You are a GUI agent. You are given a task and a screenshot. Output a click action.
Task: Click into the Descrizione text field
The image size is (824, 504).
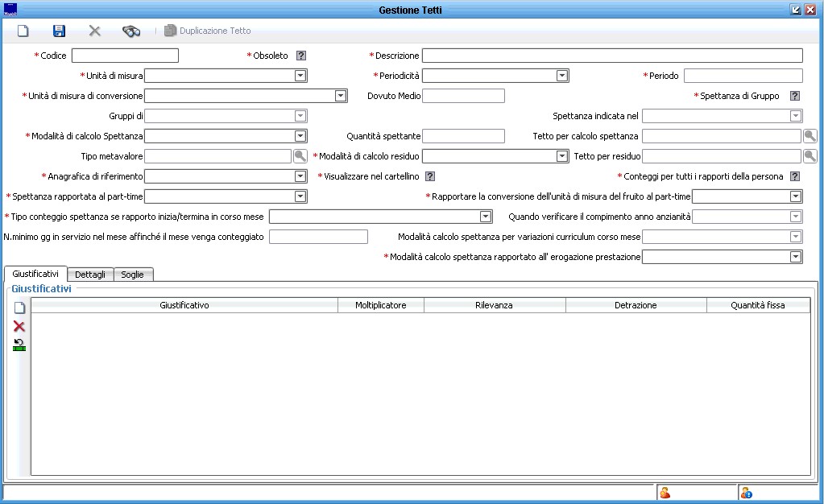(x=612, y=56)
